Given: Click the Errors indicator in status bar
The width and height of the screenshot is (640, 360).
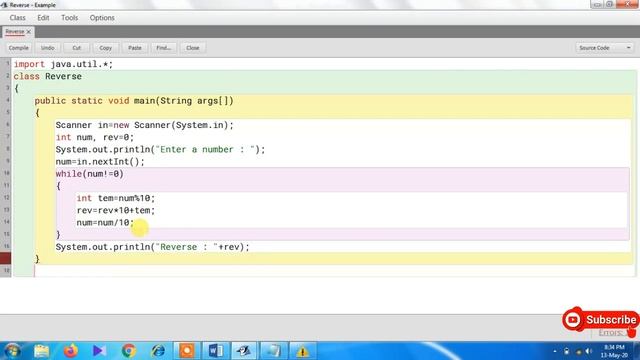Looking at the screenshot, I should tap(611, 333).
